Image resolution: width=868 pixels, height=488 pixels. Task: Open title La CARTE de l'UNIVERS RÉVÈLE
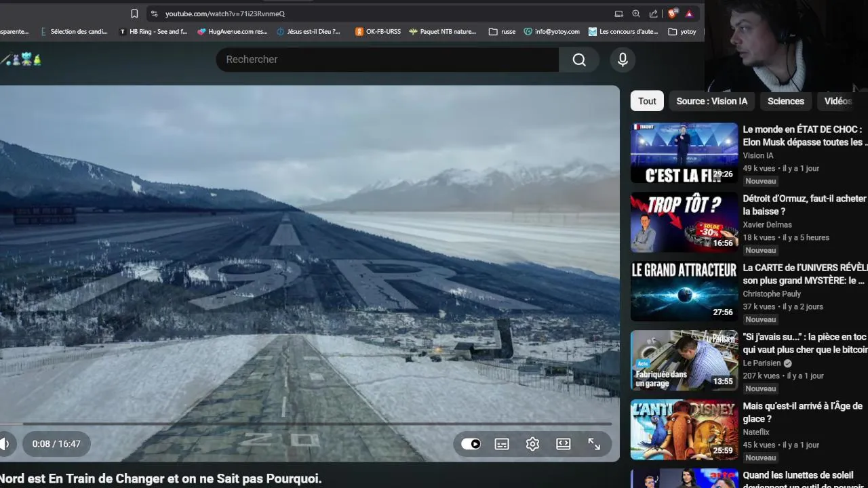coord(805,274)
